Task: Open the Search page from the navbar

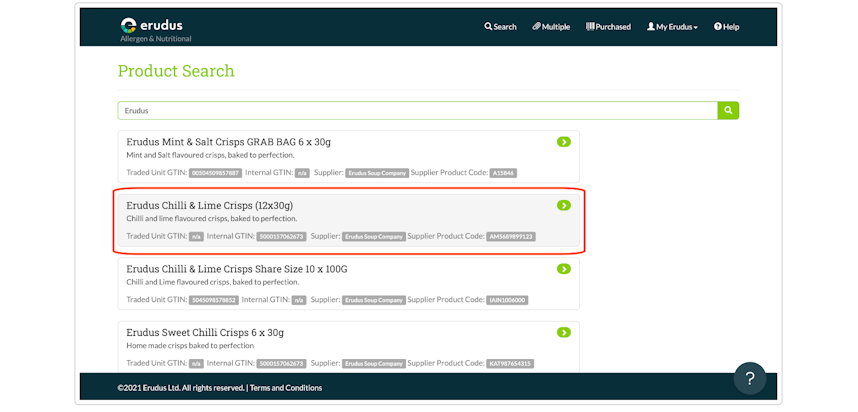Action: click(500, 27)
